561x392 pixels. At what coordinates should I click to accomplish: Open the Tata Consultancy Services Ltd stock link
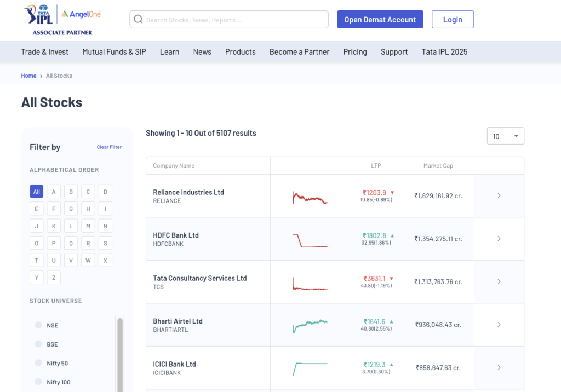(200, 278)
